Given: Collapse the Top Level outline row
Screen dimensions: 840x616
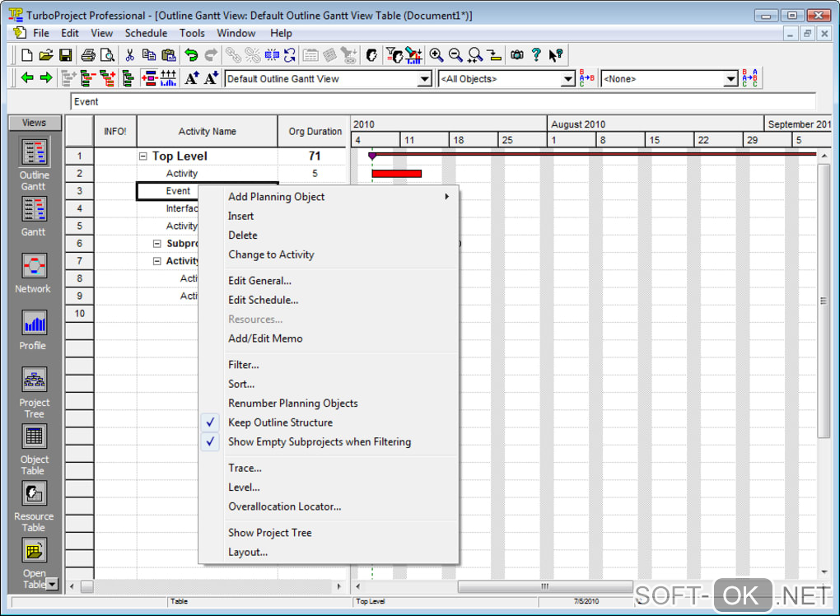Looking at the screenshot, I should [x=143, y=156].
